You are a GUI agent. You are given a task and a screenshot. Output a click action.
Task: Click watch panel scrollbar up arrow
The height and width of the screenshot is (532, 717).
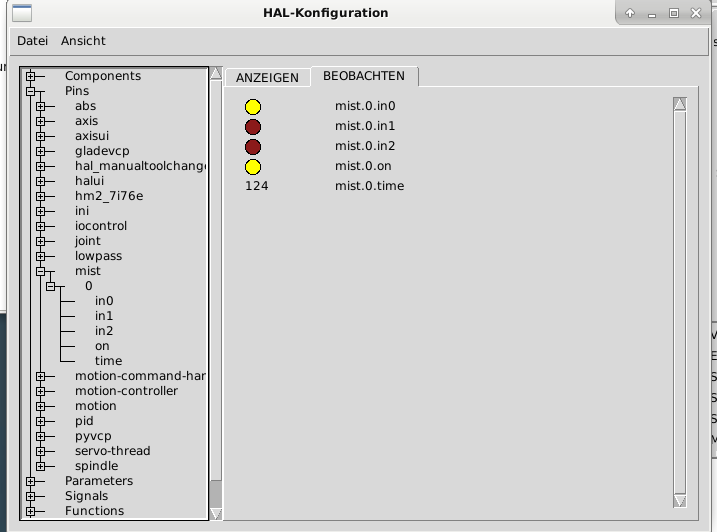(x=680, y=104)
